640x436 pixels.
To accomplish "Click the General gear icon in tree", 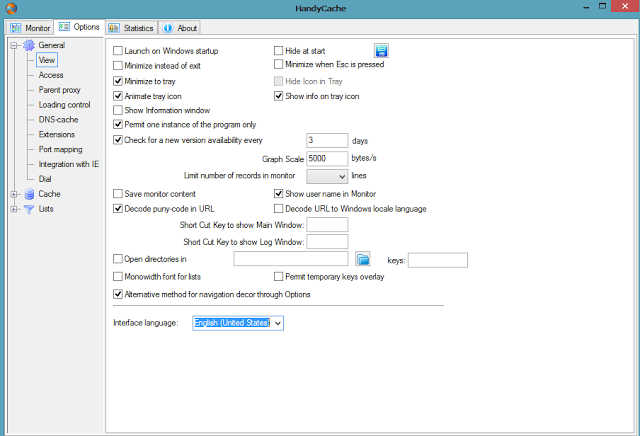I will tap(29, 45).
